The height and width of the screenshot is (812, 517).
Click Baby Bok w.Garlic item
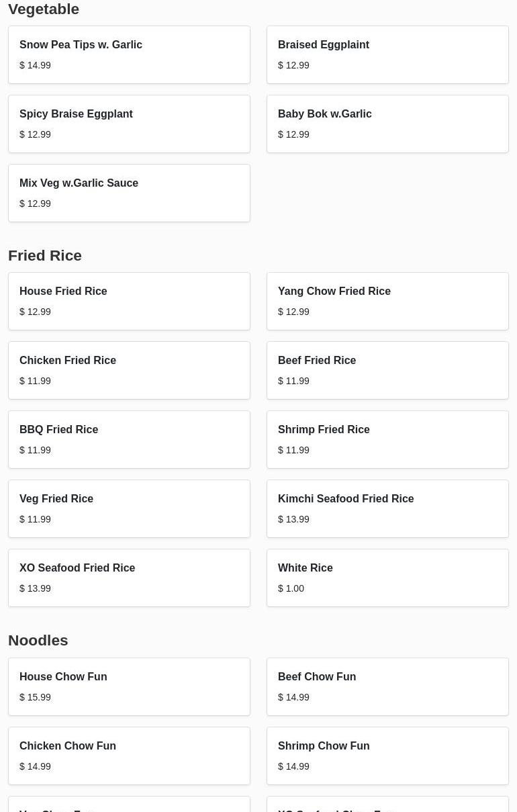pos(387,124)
